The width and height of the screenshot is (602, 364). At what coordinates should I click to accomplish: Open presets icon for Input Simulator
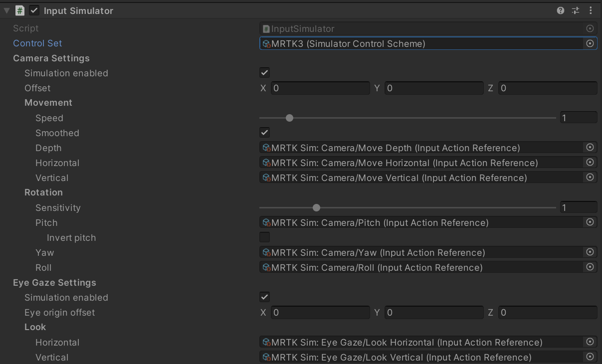tap(576, 10)
